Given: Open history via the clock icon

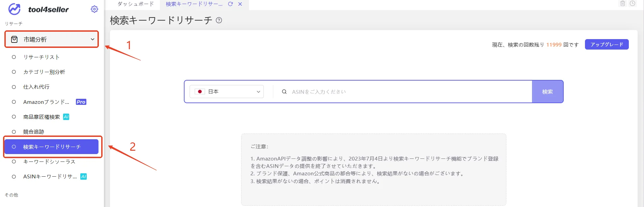Looking at the screenshot, I should coord(633,3).
